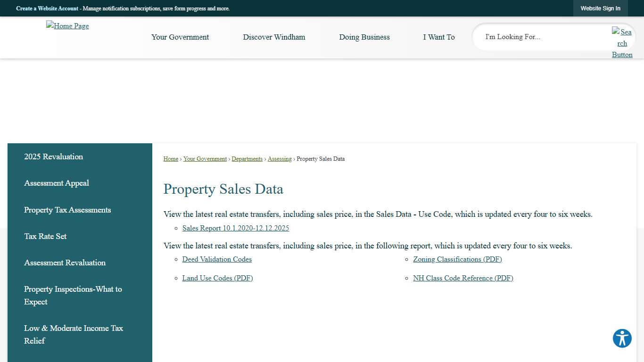Open the I Want To dropdown menu
The width and height of the screenshot is (644, 362).
pos(438,37)
